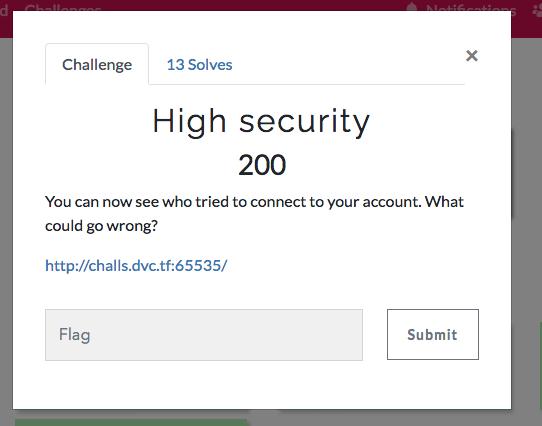This screenshot has width=542, height=426.
Task: Click the challenge description paragraph
Action: pos(254,213)
